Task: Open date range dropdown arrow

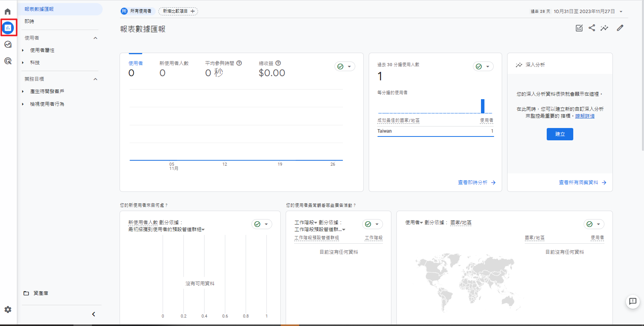Action: point(621,12)
